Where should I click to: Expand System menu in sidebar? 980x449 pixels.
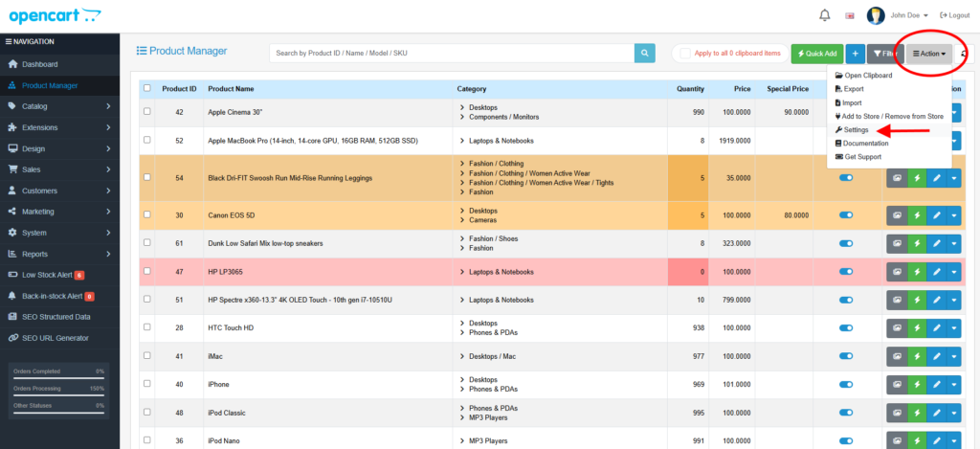point(59,233)
